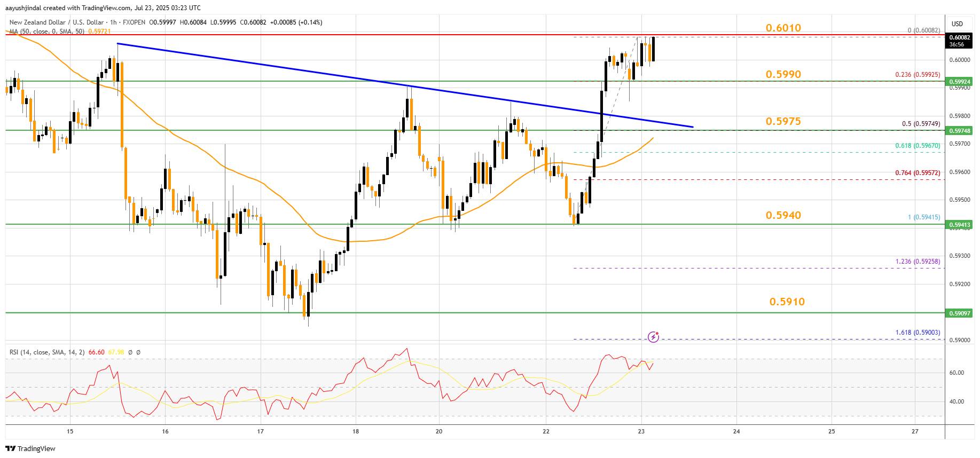Click the change value +0.00085 (+0.14%)
The height and width of the screenshot is (458, 980).
(x=296, y=22)
